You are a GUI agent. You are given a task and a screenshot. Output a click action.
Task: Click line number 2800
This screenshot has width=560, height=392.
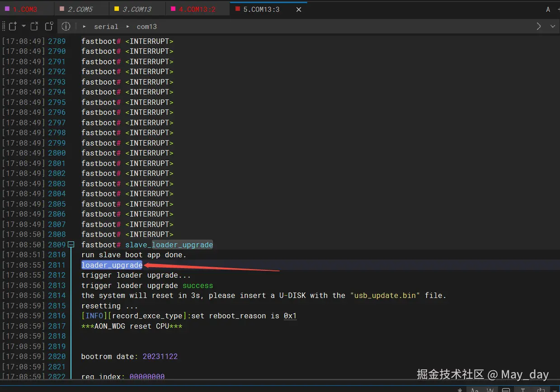coord(57,153)
